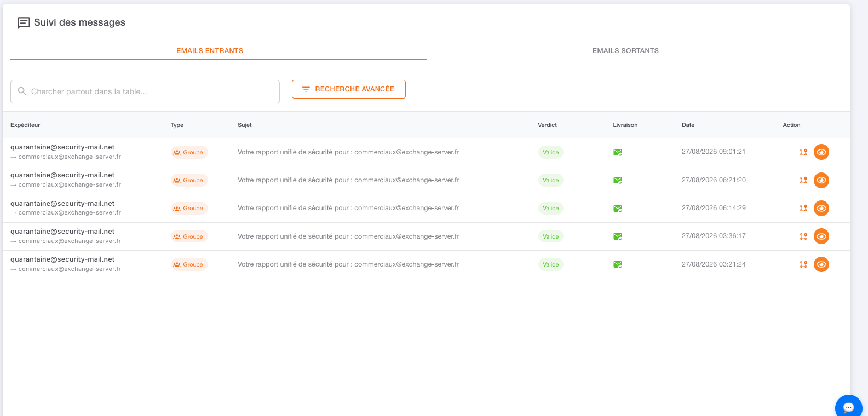The image size is (868, 416).
Task: Select date 27/08/2026 03:21:24
Action: point(714,264)
